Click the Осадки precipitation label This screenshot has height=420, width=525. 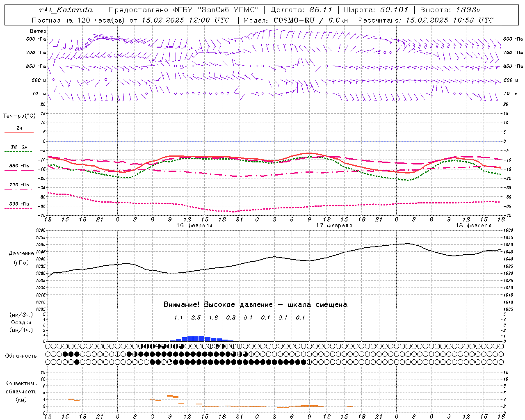pos(21,322)
